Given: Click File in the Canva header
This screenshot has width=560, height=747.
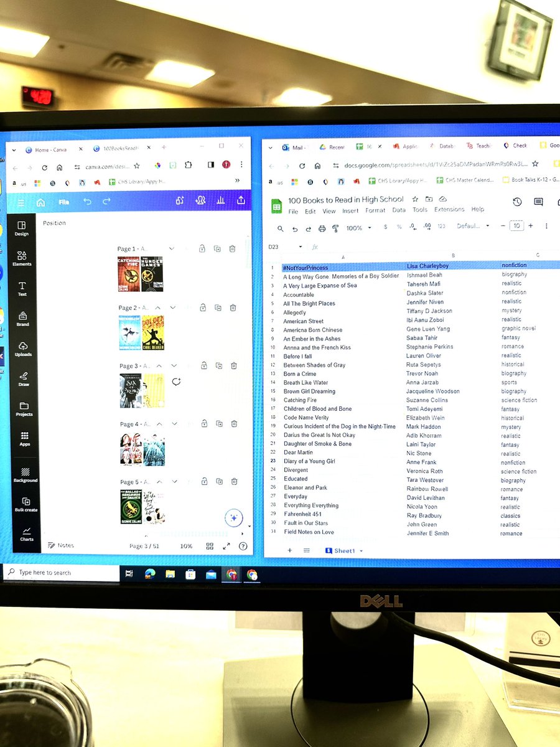Looking at the screenshot, I should [x=64, y=202].
